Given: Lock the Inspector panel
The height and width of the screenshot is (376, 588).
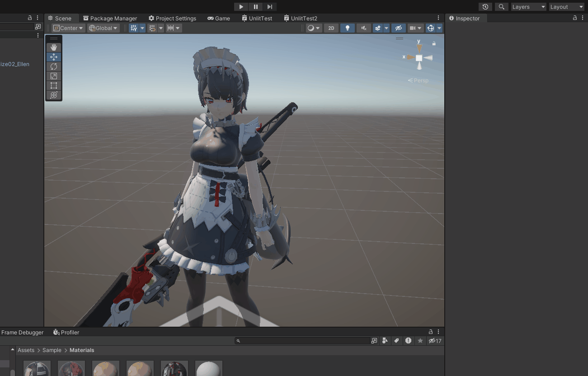Looking at the screenshot, I should click(575, 18).
